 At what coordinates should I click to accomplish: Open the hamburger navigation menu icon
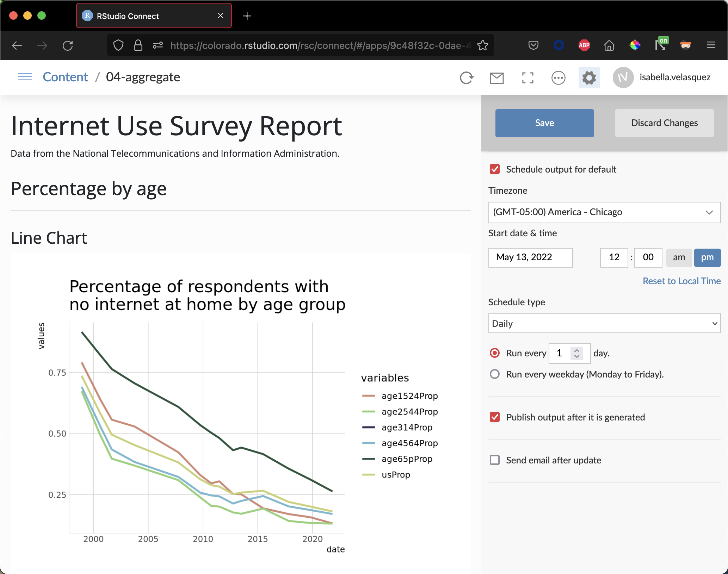coord(25,77)
